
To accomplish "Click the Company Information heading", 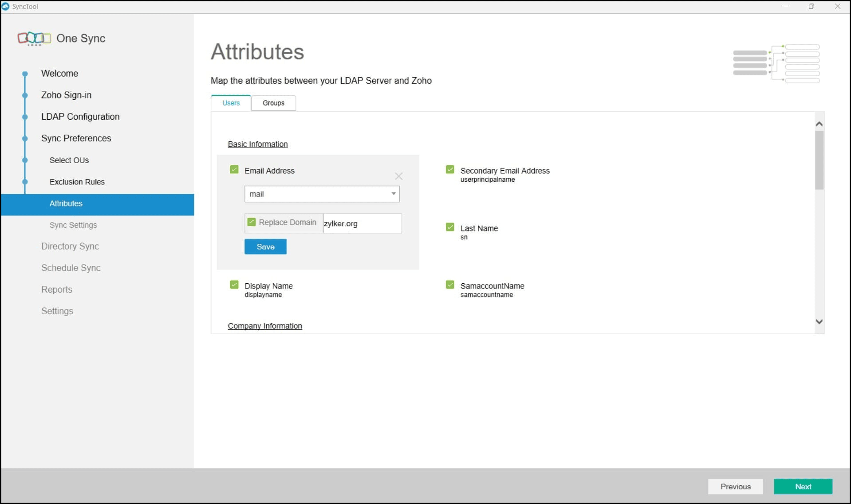I will click(265, 326).
